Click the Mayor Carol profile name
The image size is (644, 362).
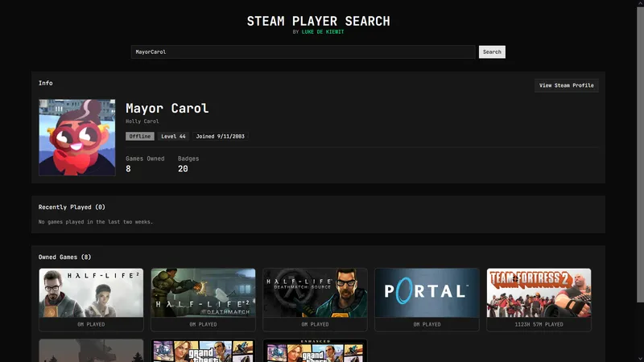tap(167, 109)
